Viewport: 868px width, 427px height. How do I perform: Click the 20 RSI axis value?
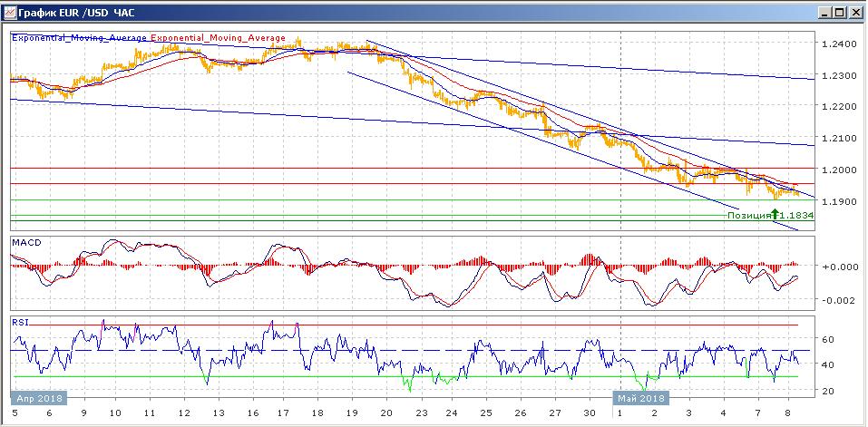click(827, 391)
